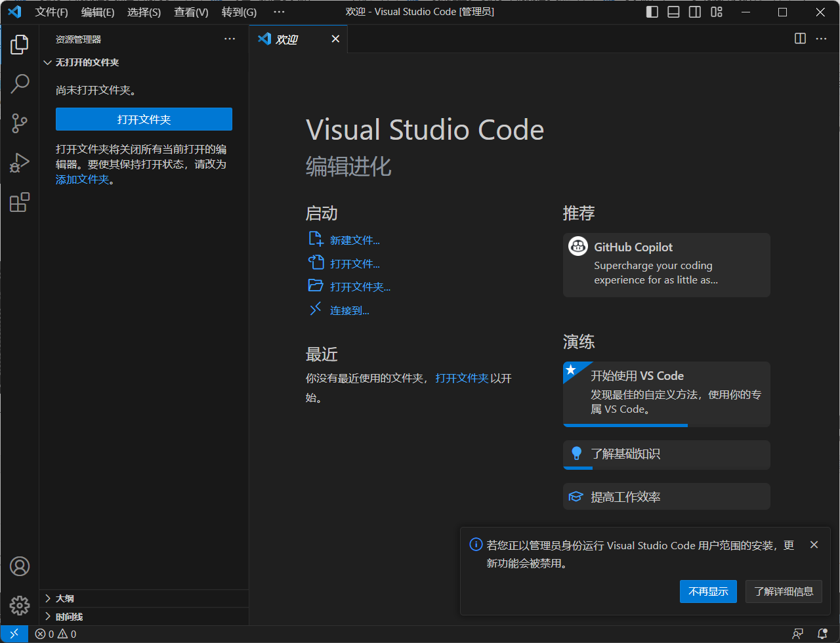Click the 编辑进化 subtitle

tap(348, 167)
